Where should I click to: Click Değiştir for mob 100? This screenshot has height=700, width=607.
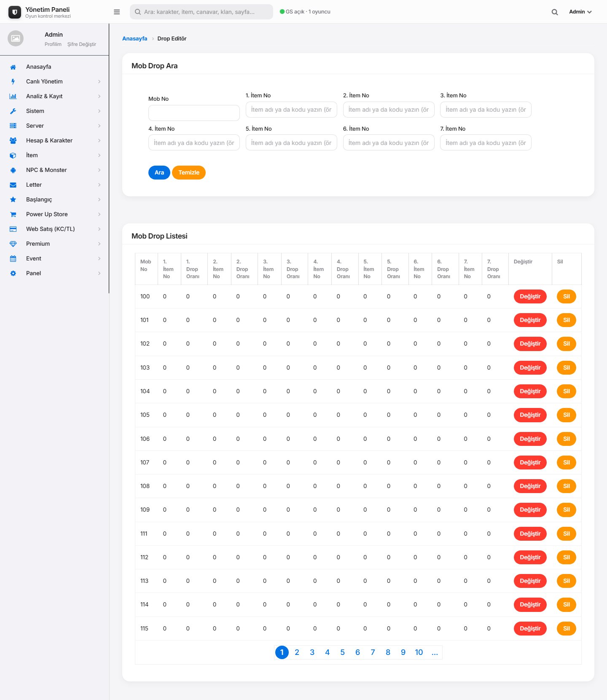pos(530,296)
